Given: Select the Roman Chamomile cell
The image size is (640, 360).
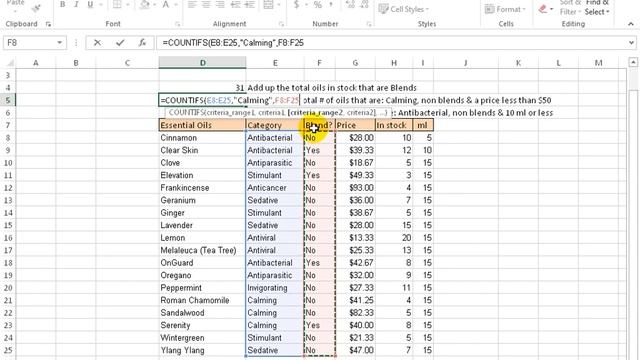Looking at the screenshot, I should (202, 300).
